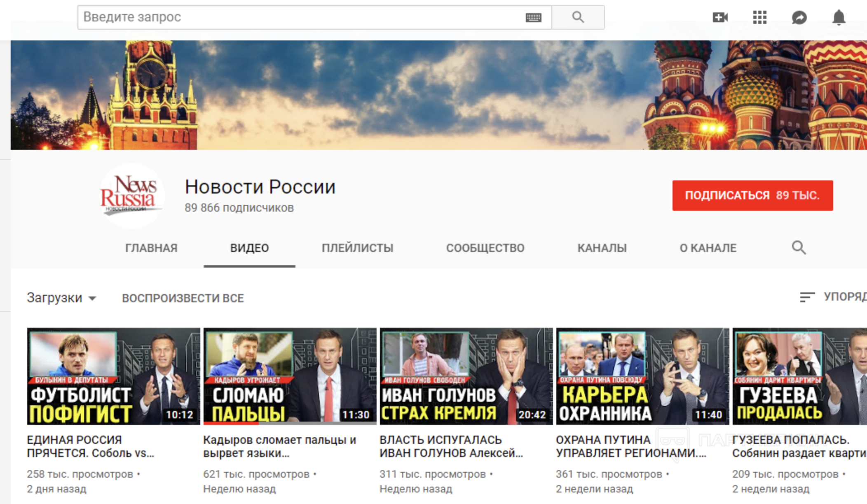Open the messages share icon
Screen dimensions: 867x504
[x=799, y=17]
